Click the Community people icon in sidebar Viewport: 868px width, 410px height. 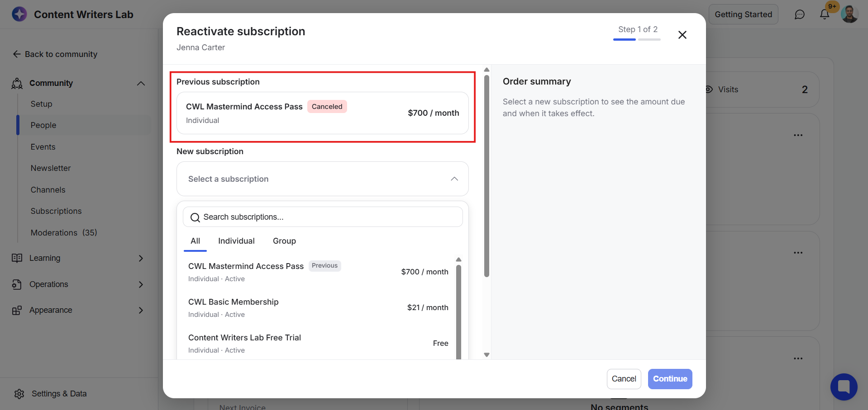point(17,83)
